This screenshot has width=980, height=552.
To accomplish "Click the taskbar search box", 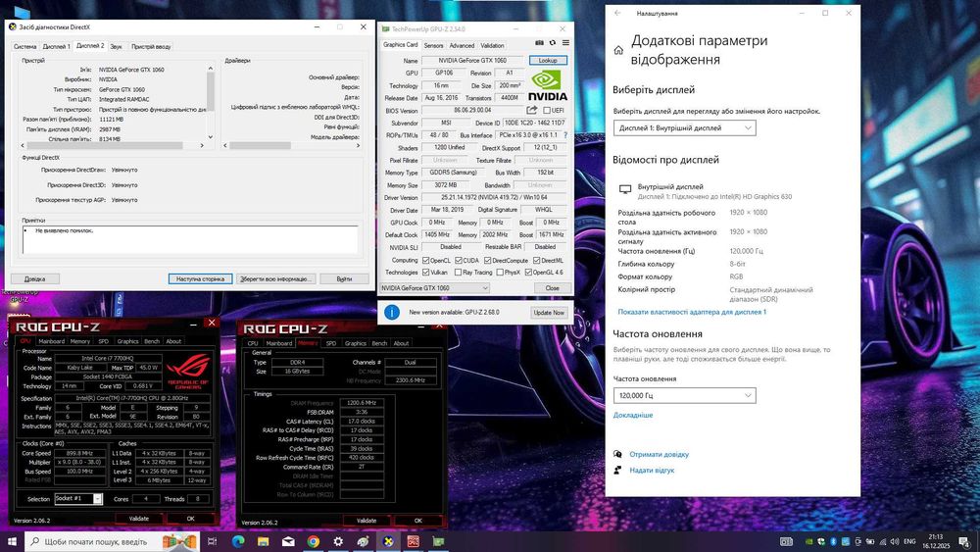I will coord(112,541).
